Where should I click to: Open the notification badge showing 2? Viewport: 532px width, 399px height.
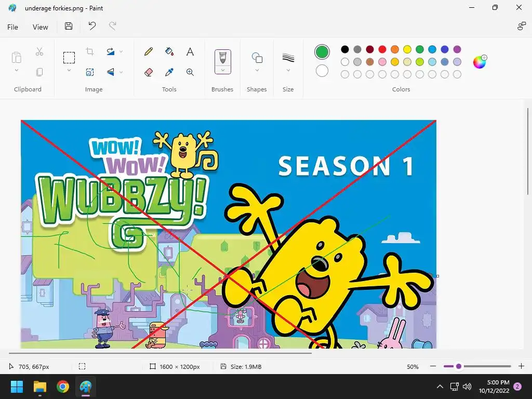pyautogui.click(x=517, y=387)
